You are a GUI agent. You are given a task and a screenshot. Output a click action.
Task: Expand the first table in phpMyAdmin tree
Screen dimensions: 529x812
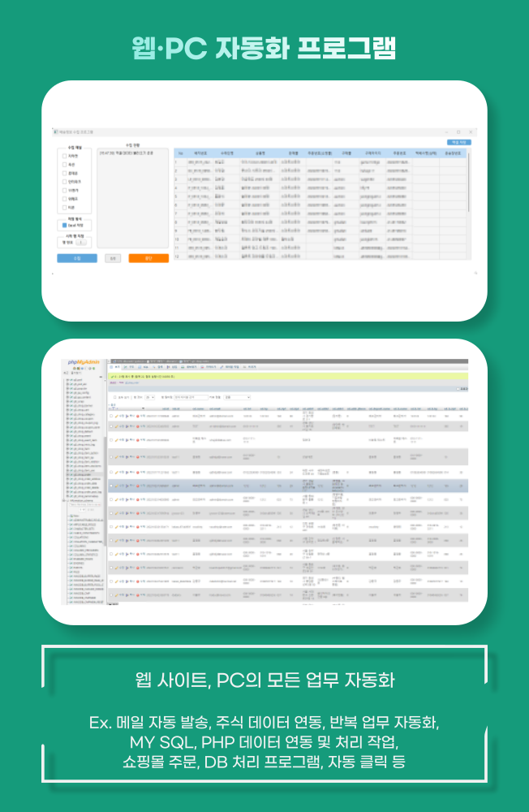tap(68, 380)
